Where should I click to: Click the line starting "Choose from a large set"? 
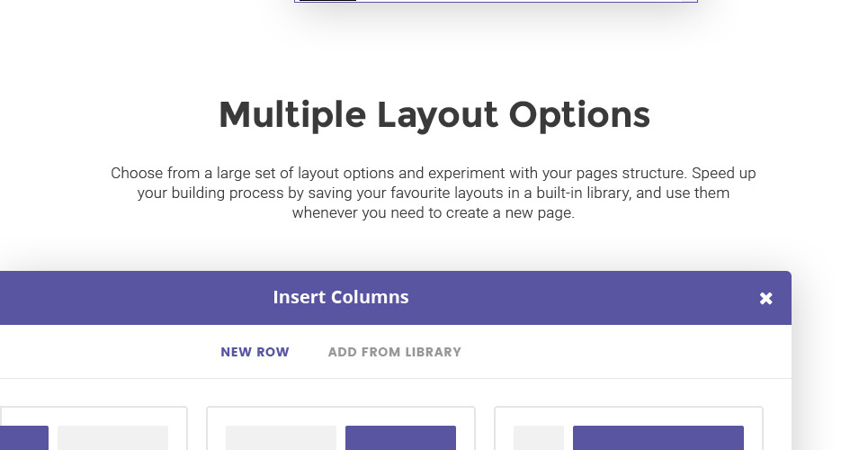coord(434,173)
